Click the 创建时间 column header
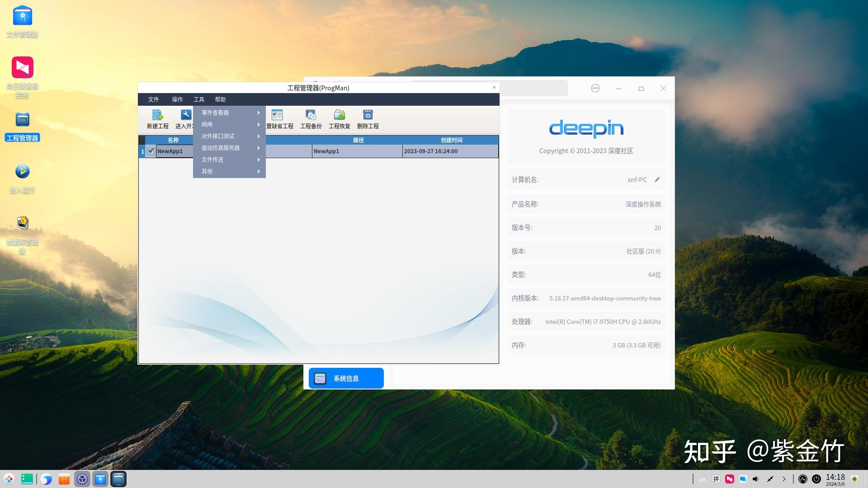This screenshot has width=868, height=488. 451,140
